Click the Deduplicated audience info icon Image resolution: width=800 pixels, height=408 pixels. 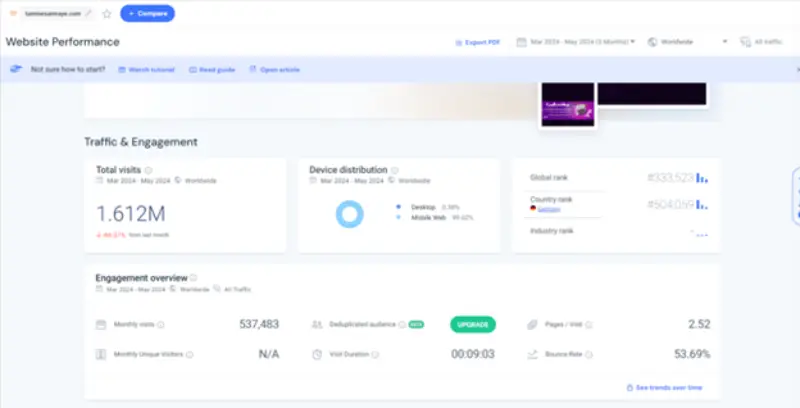pyautogui.click(x=402, y=324)
